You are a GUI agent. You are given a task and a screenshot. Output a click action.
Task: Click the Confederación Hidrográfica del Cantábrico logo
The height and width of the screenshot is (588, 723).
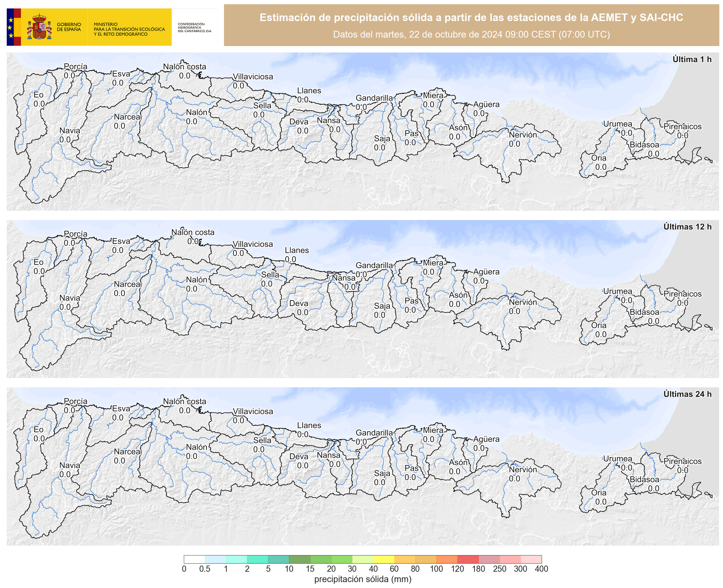tap(195, 28)
